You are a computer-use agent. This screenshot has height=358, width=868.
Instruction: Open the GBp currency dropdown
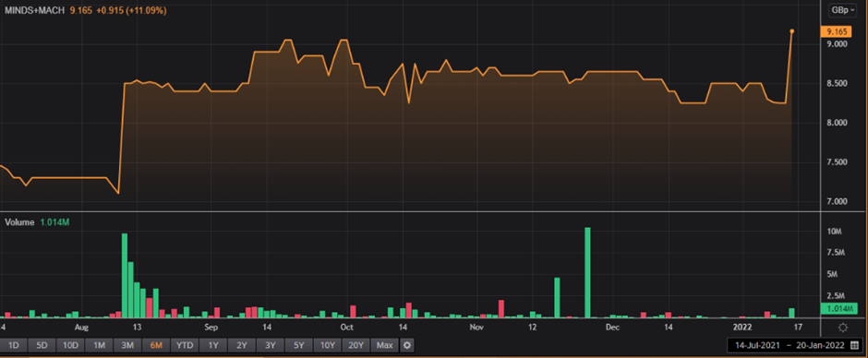tap(841, 10)
